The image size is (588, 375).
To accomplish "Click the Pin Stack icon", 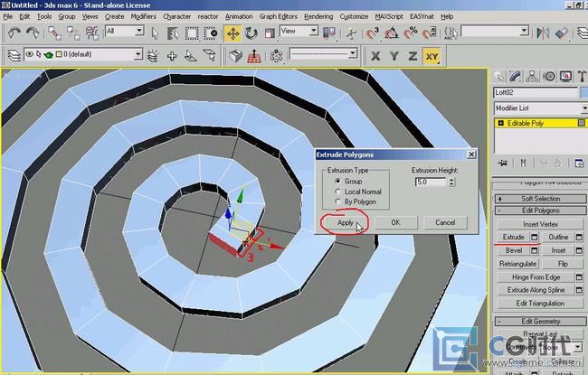I will click(502, 163).
